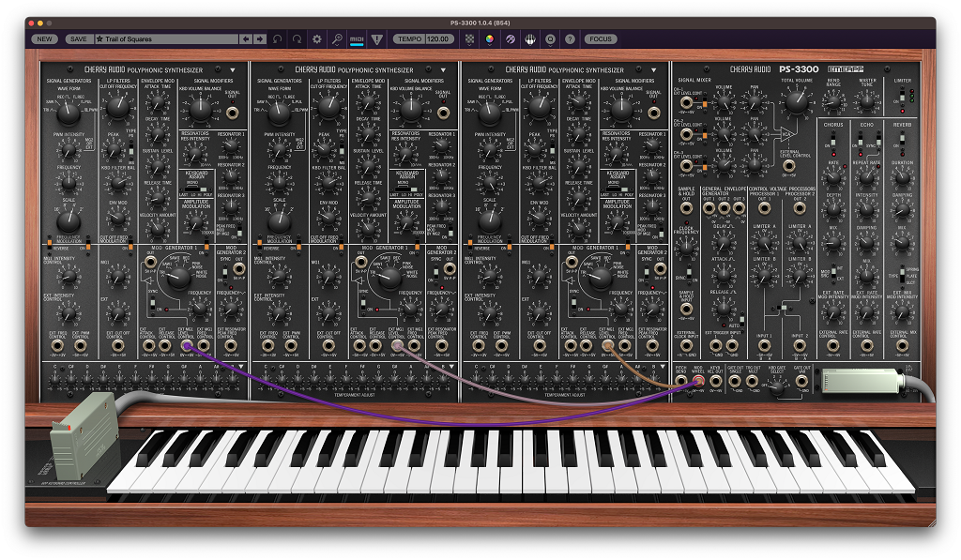
Task: Click the Bend Range knob
Action: 833,101
